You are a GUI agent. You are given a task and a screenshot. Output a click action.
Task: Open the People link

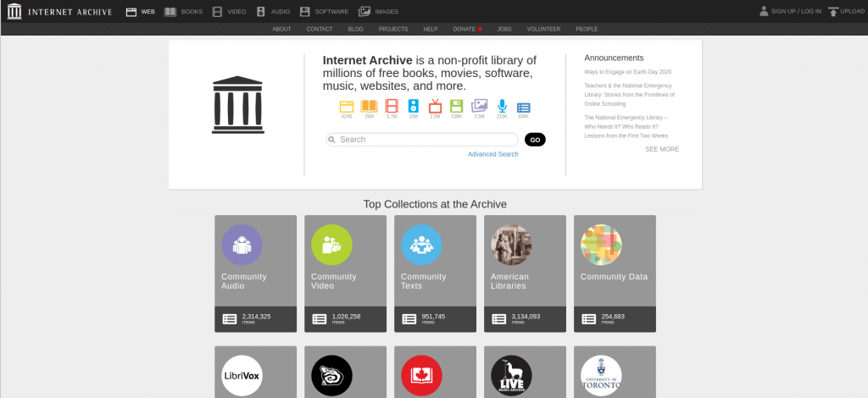coord(587,30)
